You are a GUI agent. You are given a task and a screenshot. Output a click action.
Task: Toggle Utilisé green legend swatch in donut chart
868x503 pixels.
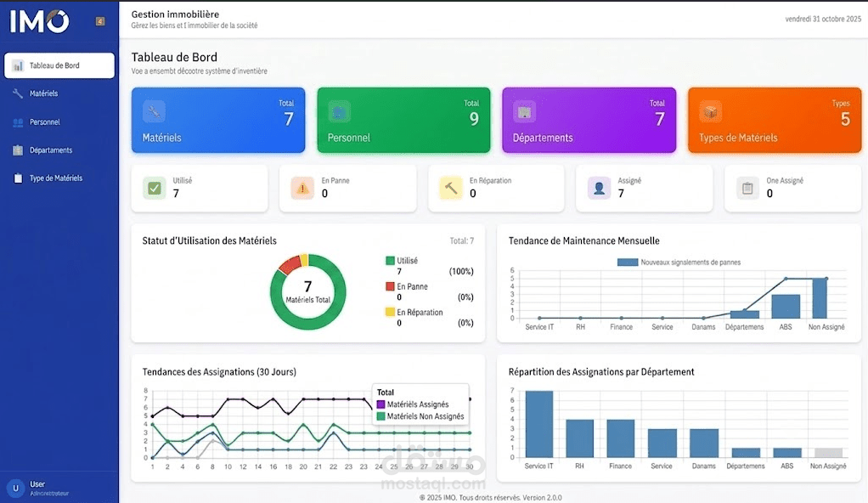(391, 260)
